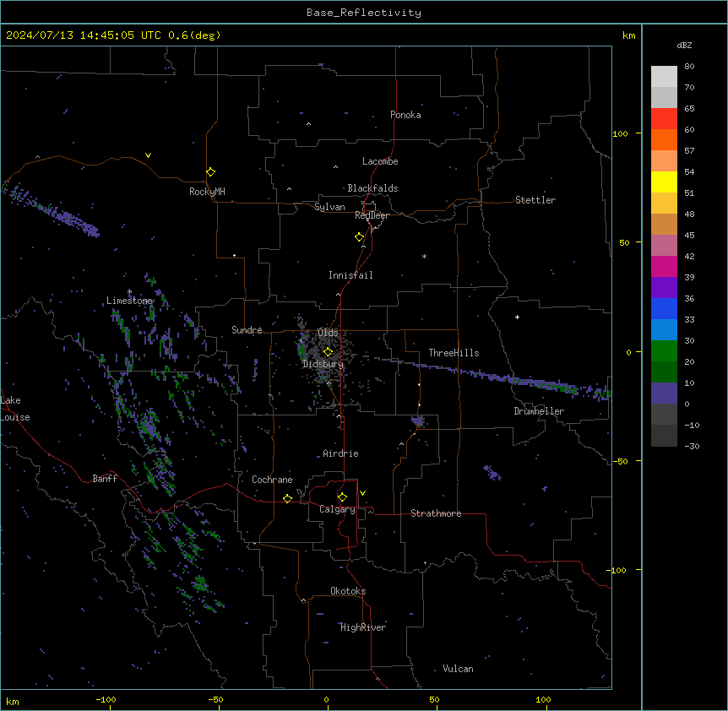This screenshot has width=728, height=711.
Task: Click the Cochrane label
Action: pyautogui.click(x=272, y=480)
